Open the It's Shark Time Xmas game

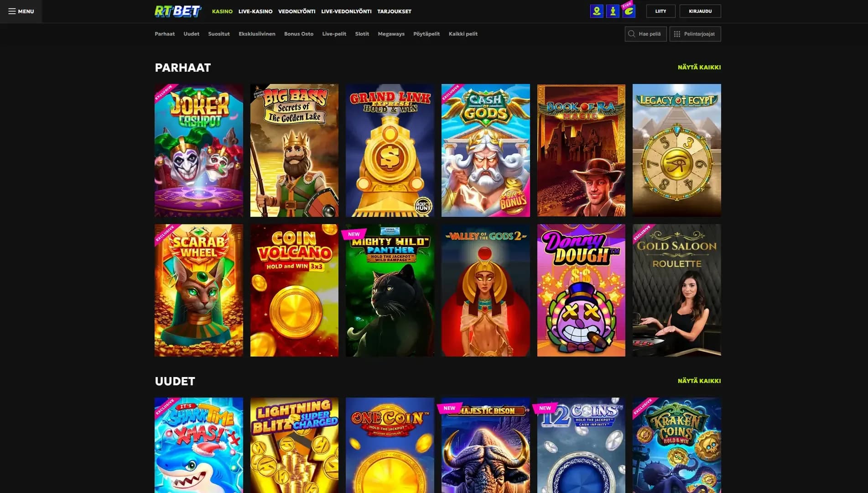[199, 445]
